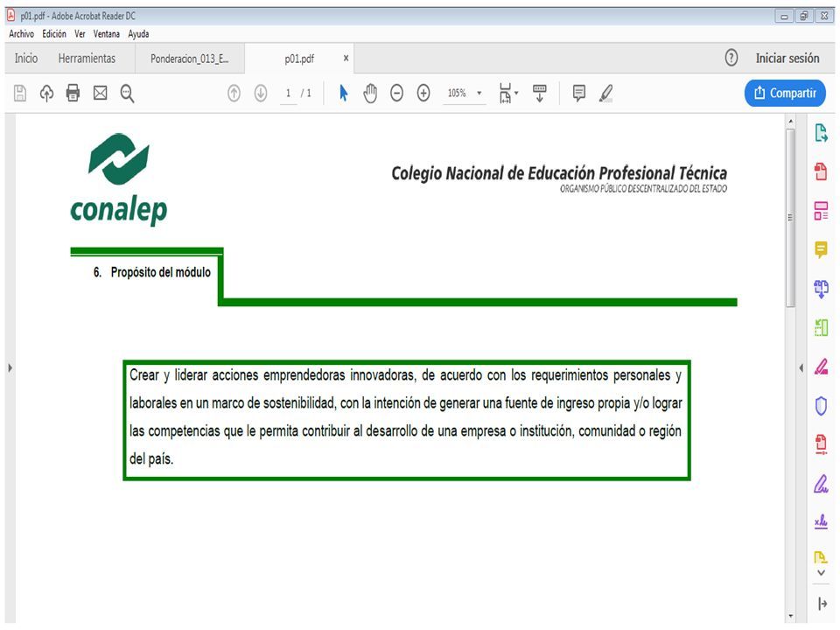The image size is (840, 630).
Task: Click 'ORGANISMO PÚBLICO DESCENTRALIZADO DEL ESTADO' text
Action: pos(643,189)
